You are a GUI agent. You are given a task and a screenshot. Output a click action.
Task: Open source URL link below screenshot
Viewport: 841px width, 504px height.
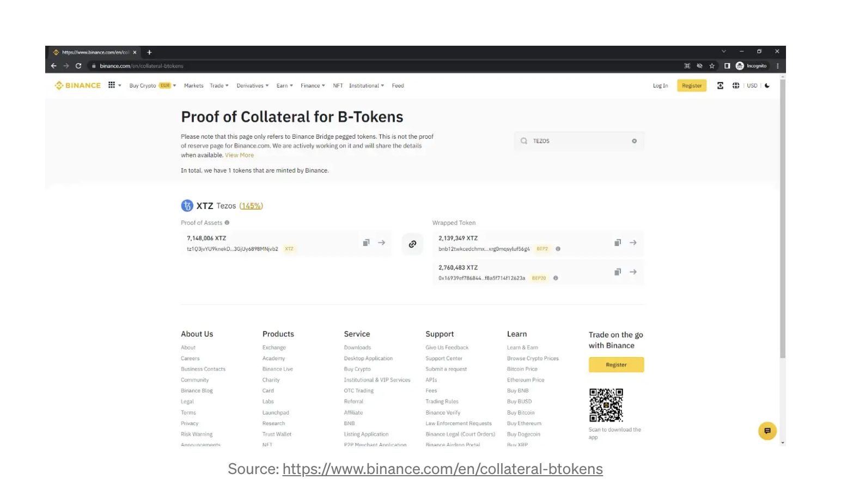point(442,469)
